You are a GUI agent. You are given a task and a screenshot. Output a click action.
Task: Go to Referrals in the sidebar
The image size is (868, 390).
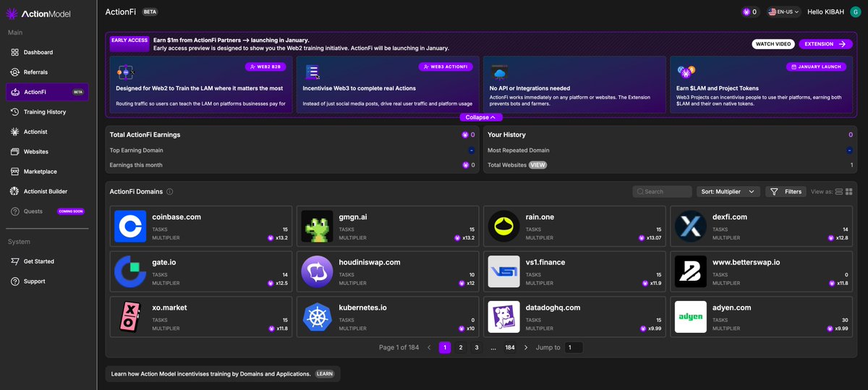(x=47, y=72)
